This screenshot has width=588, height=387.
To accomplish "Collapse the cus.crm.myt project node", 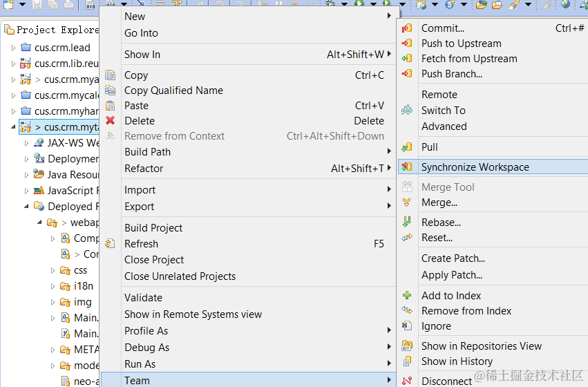I will pos(14,127).
